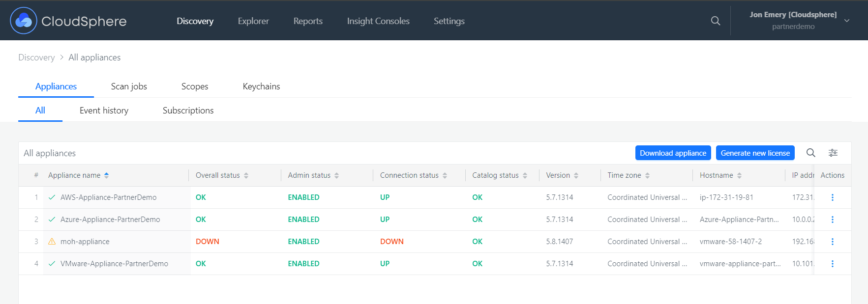The width and height of the screenshot is (868, 304).
Task: Click the partnerdemo tenant label
Action: 793,27
